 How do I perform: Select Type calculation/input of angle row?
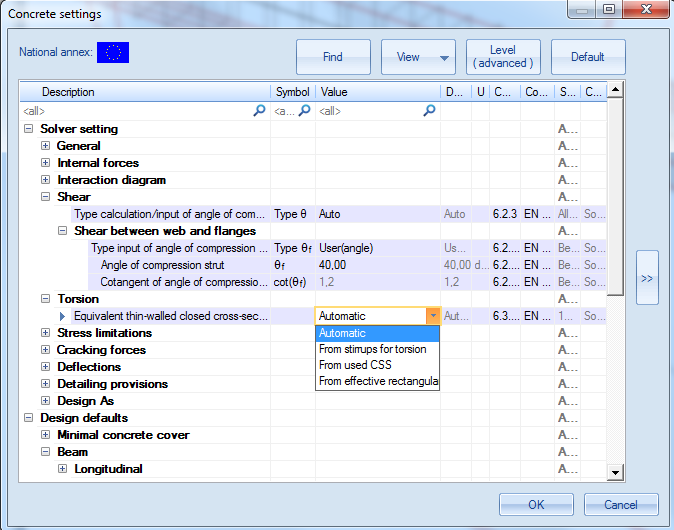(x=338, y=214)
